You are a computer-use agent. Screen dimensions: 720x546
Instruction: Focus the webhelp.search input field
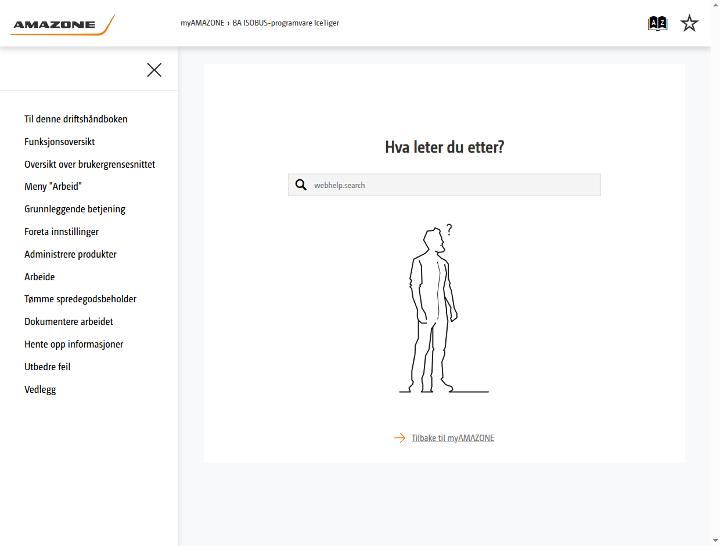(x=444, y=185)
